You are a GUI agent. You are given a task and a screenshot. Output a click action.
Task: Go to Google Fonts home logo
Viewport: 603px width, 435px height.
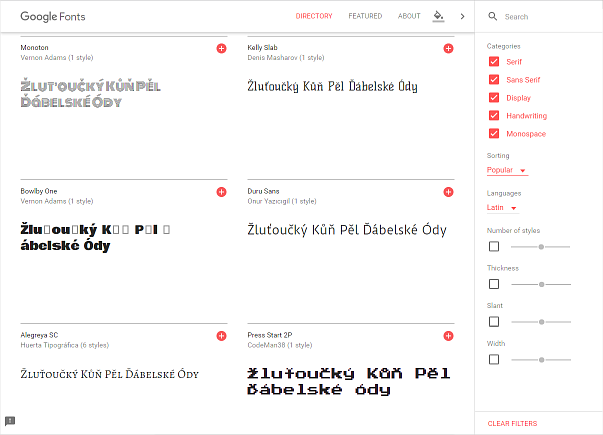pyautogui.click(x=53, y=17)
